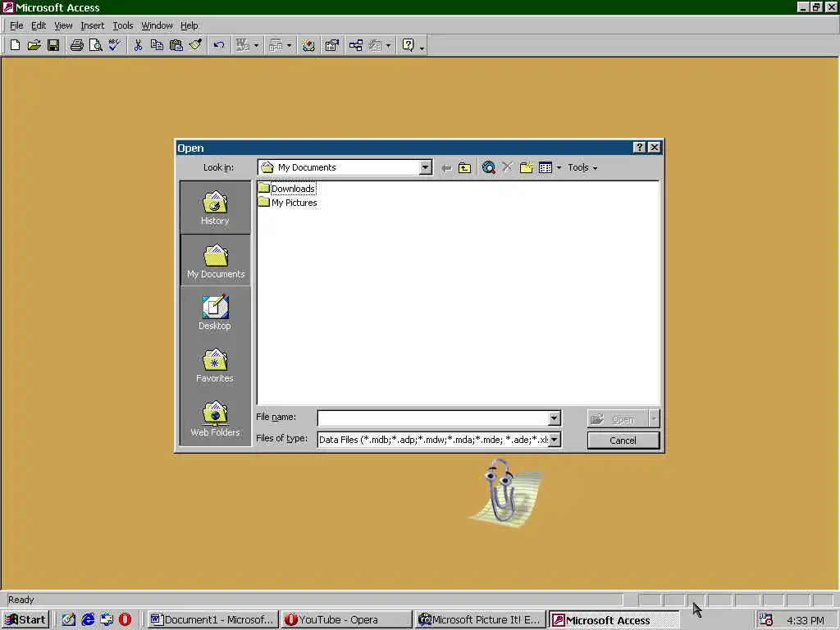This screenshot has height=630, width=840.
Task: Click the New Object toolbar icon
Action: (x=375, y=46)
